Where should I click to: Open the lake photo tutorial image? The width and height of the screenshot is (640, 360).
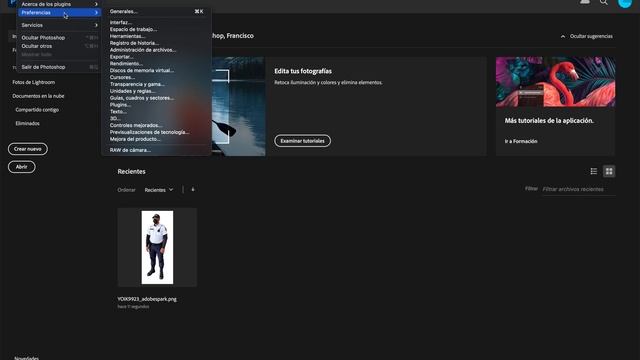238,106
